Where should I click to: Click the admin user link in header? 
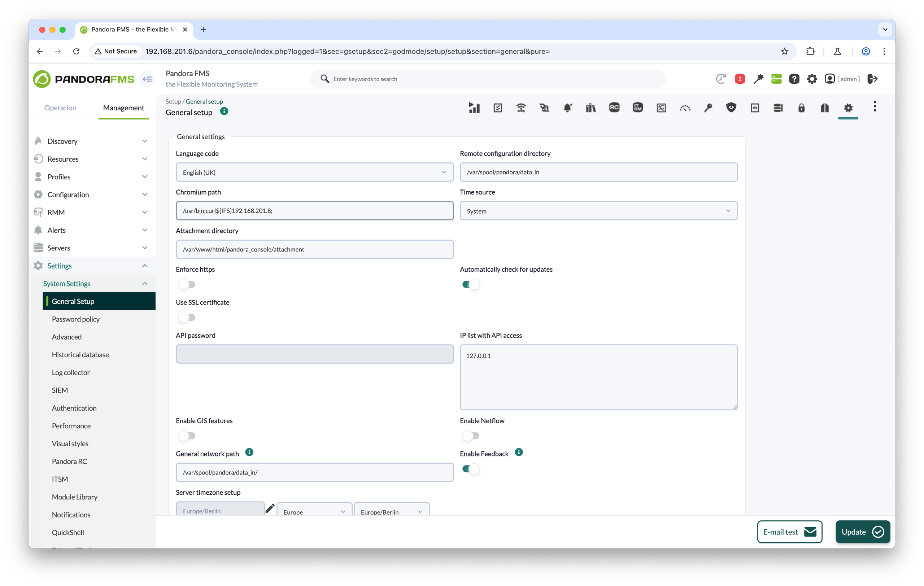click(842, 79)
